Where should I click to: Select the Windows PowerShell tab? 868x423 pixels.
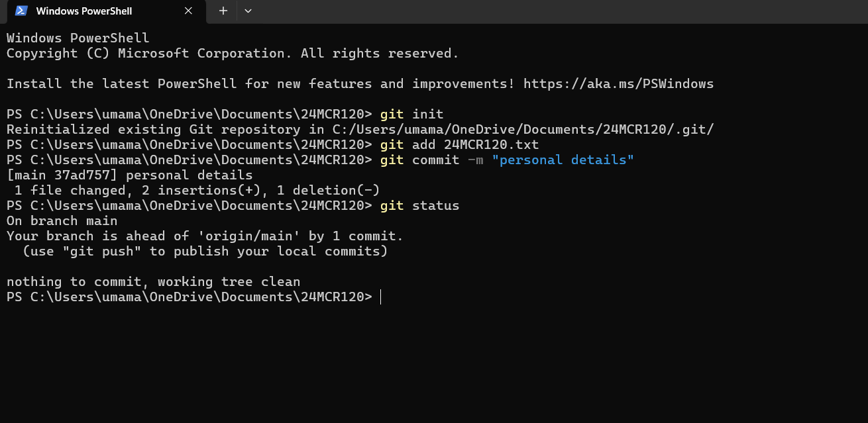[106, 11]
